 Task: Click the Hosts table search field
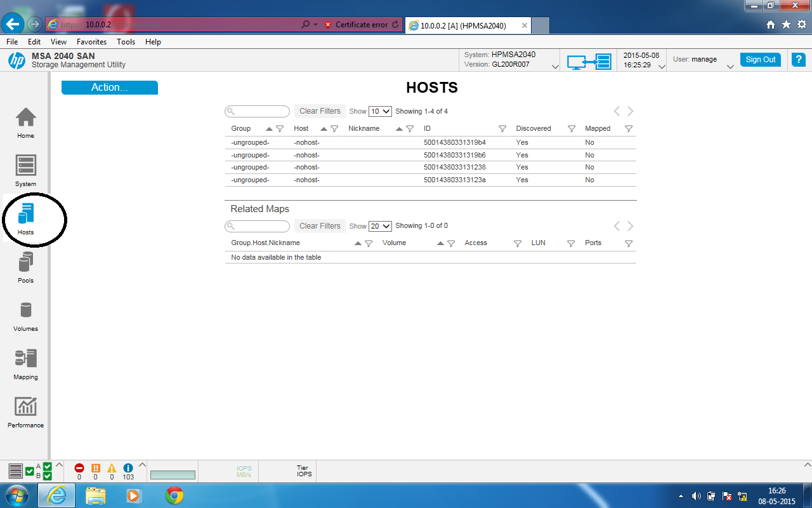click(x=257, y=111)
